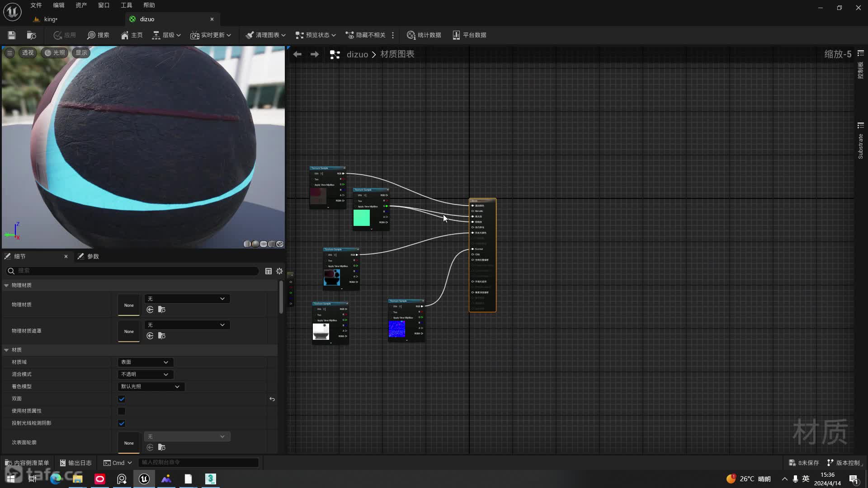Navigate back in graph history
This screenshot has width=868, height=488.
[297, 54]
